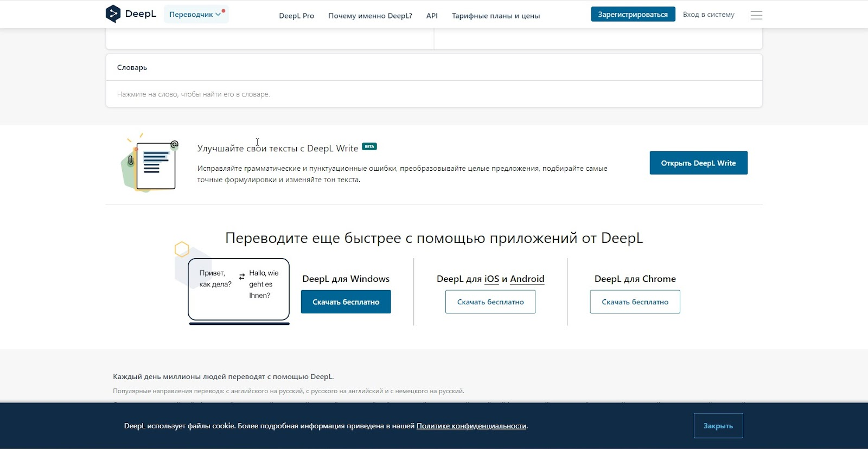Click Переводите еще быстрее headline
The image size is (868, 449).
[434, 238]
